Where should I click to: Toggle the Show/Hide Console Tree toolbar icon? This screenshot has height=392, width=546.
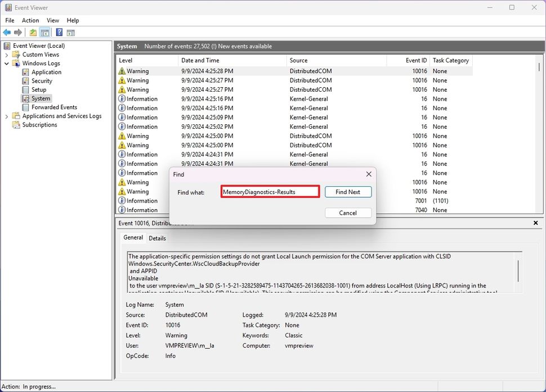point(45,32)
